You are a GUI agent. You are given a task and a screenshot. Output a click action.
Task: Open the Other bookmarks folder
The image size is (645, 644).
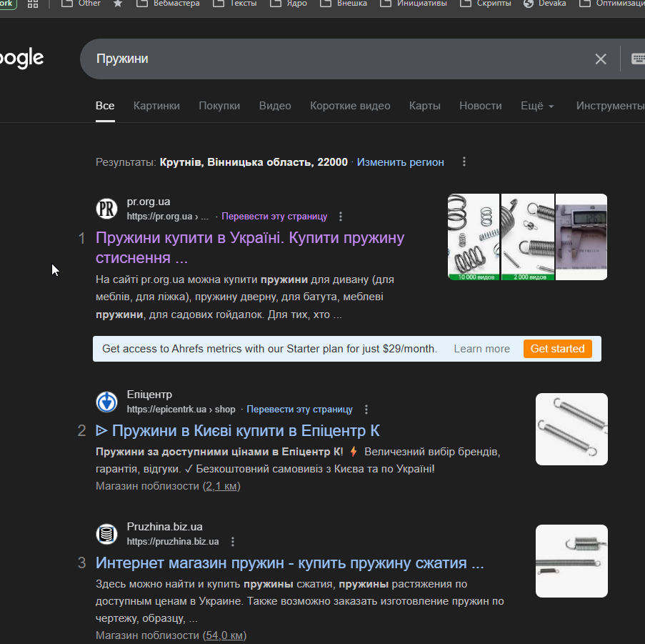(x=81, y=4)
